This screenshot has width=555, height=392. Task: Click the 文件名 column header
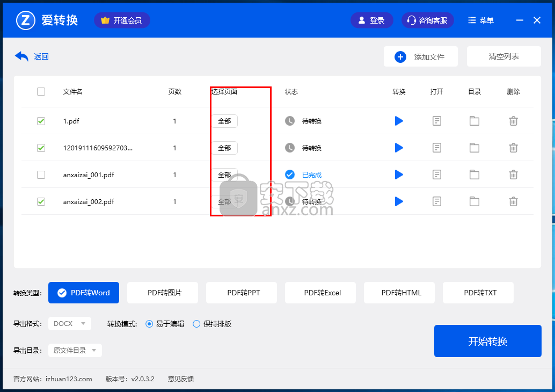click(72, 92)
